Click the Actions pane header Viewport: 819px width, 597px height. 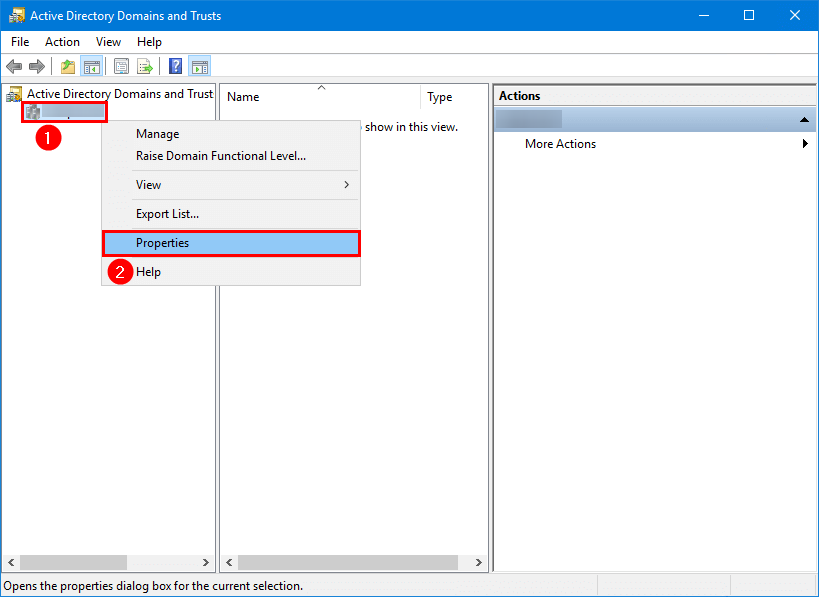(654, 96)
